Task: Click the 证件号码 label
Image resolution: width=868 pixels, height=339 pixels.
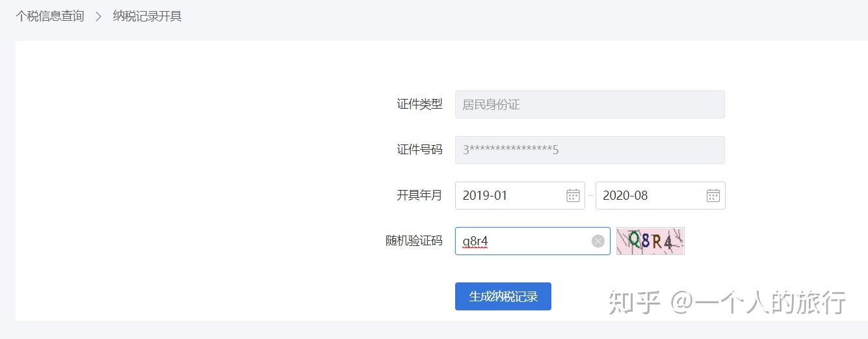Action: pos(419,150)
